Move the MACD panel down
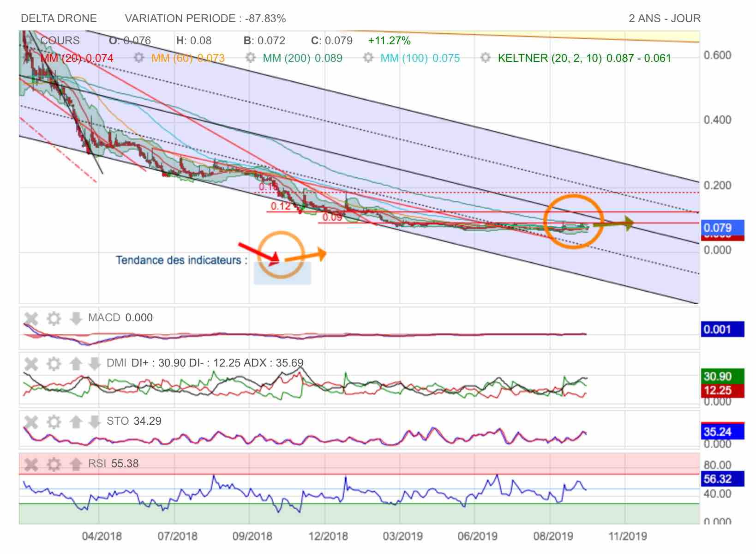 75,318
